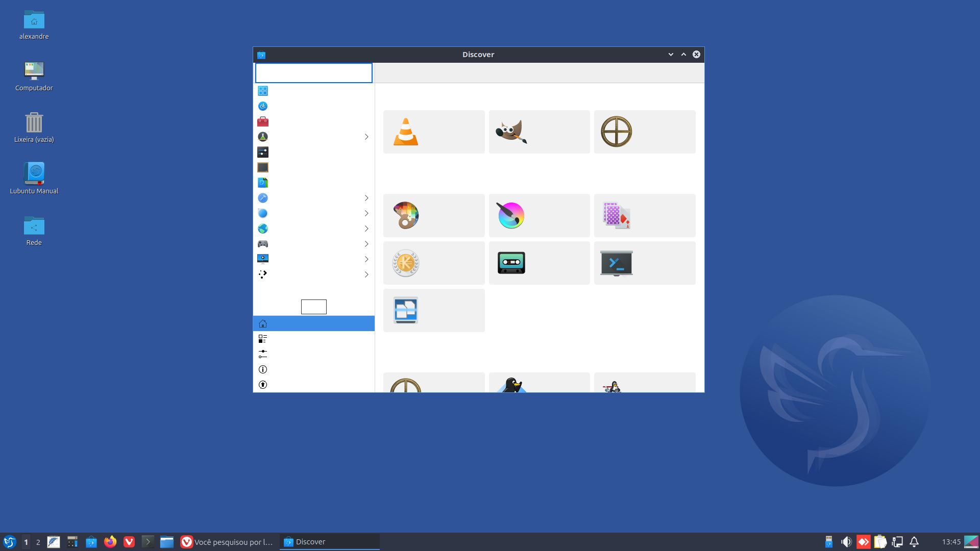Image resolution: width=980 pixels, height=551 pixels.
Task: Expand the gamepad Games category chevron
Action: pos(366,244)
